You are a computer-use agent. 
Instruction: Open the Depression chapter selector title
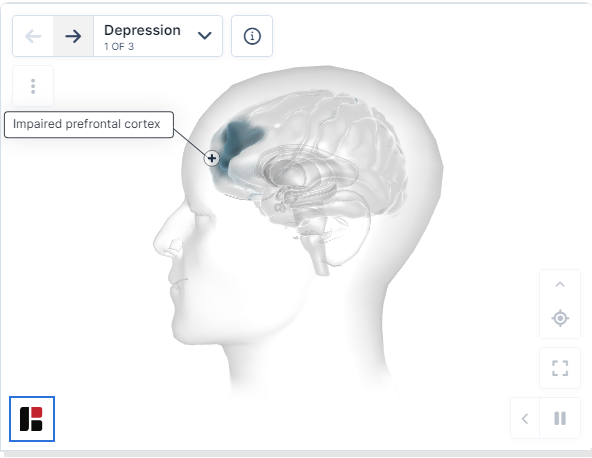pyautogui.click(x=142, y=30)
